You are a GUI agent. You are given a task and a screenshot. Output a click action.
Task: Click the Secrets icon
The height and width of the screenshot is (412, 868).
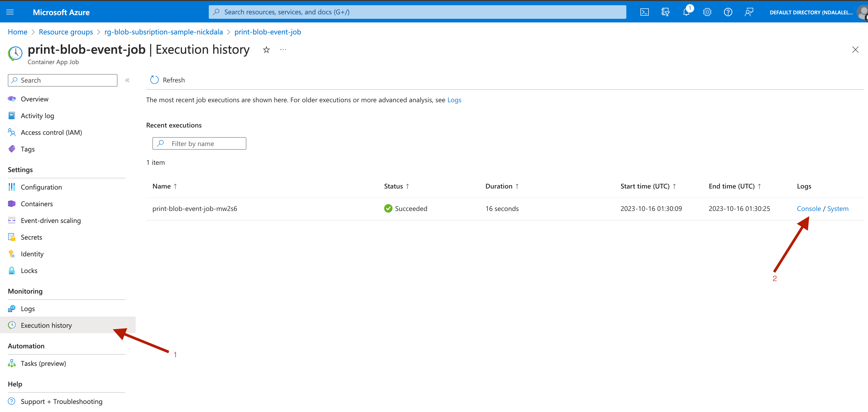[12, 237]
